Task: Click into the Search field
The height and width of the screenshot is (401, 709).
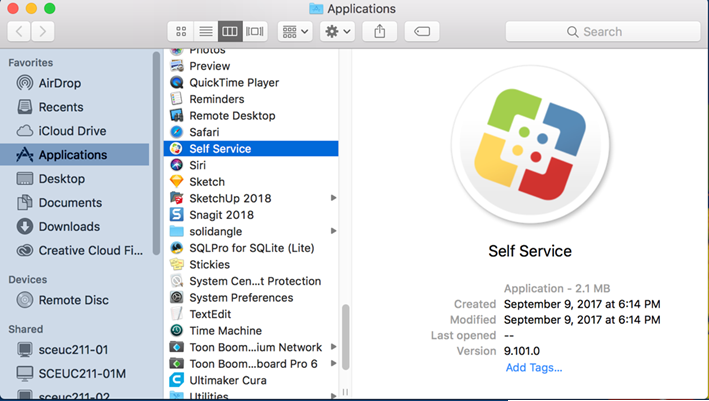Action: (603, 31)
